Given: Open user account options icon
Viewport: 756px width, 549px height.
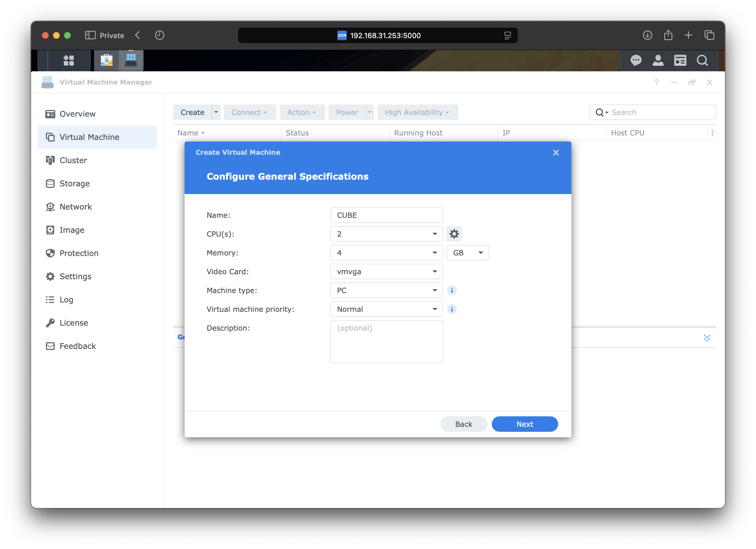Looking at the screenshot, I should pos(658,60).
